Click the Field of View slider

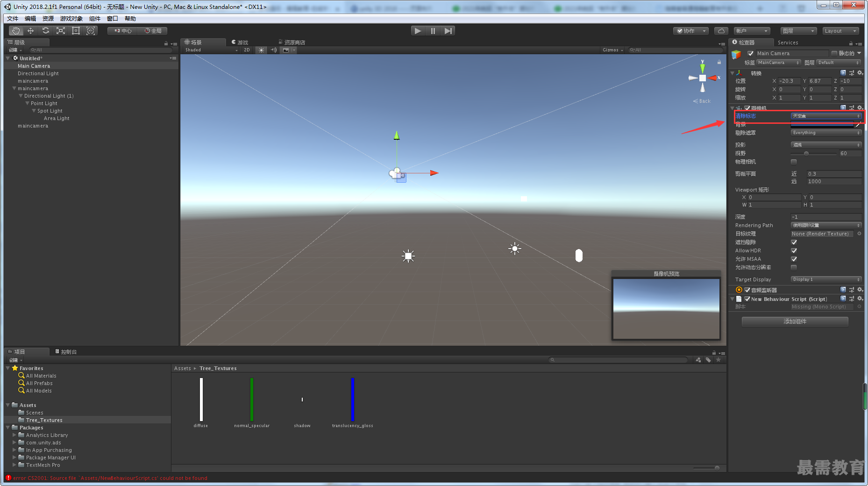[813, 153]
